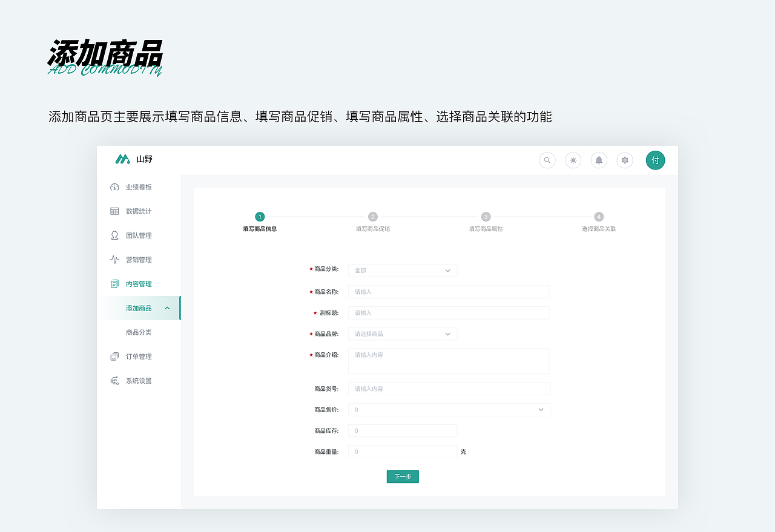Focus the 副标题 input field
The height and width of the screenshot is (532, 775).
coord(449,313)
